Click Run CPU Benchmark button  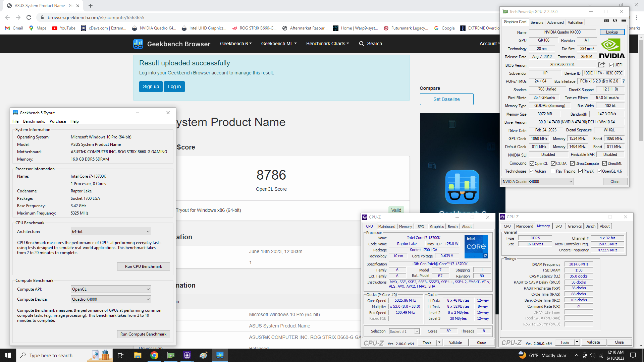coord(144,266)
